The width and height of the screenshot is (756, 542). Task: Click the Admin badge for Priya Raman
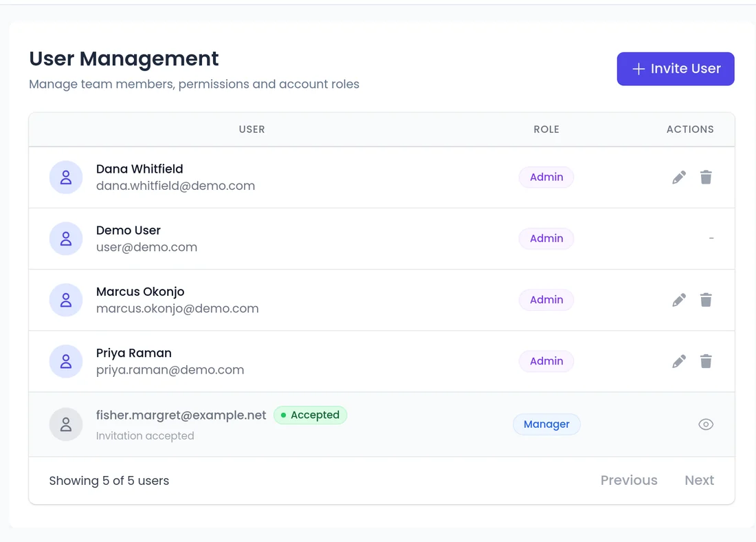546,361
